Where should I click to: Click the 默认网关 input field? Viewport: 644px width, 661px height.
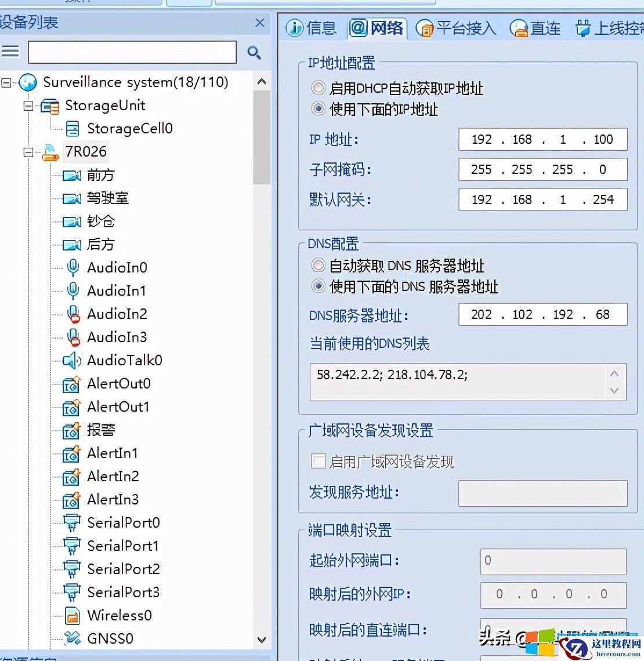[543, 199]
